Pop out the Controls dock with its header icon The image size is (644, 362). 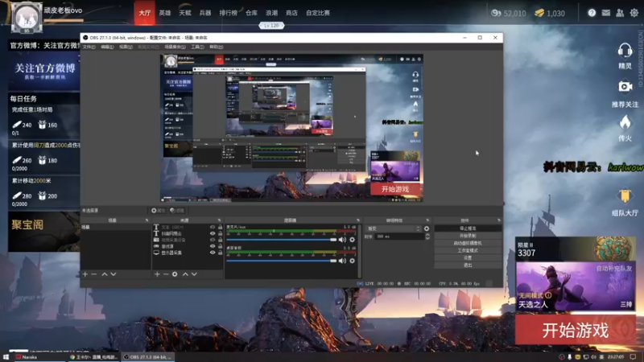(x=499, y=220)
